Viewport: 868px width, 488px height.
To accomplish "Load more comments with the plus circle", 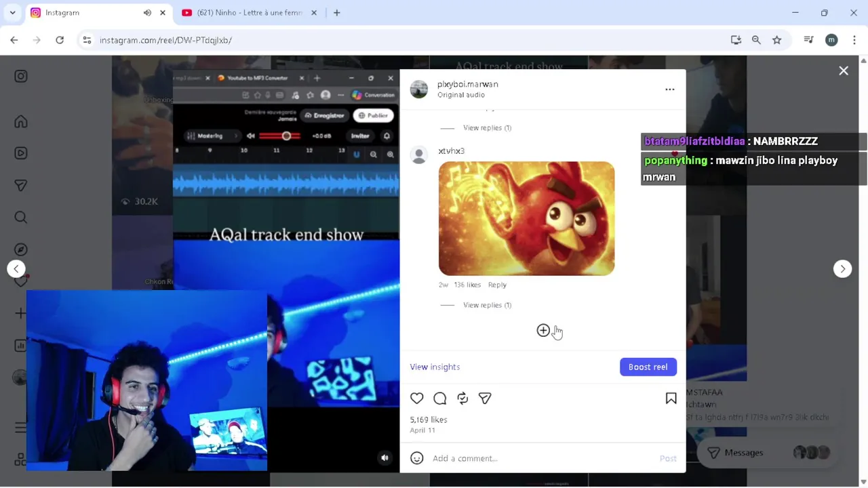I will tap(543, 331).
